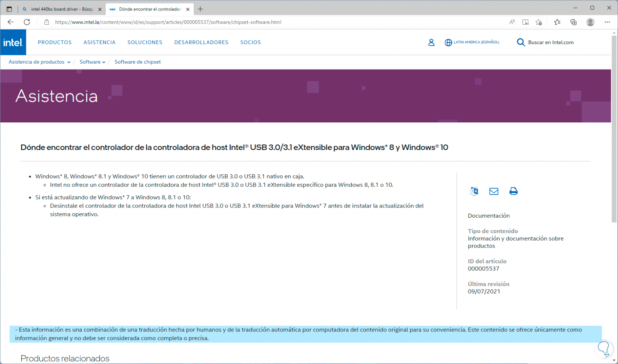The height and width of the screenshot is (364, 618).
Task: Open the SOLUCIONES menu
Action: [145, 42]
